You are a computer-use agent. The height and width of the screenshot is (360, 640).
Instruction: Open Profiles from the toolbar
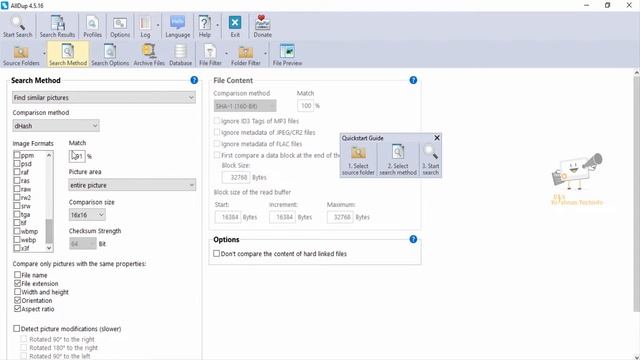coord(93,27)
